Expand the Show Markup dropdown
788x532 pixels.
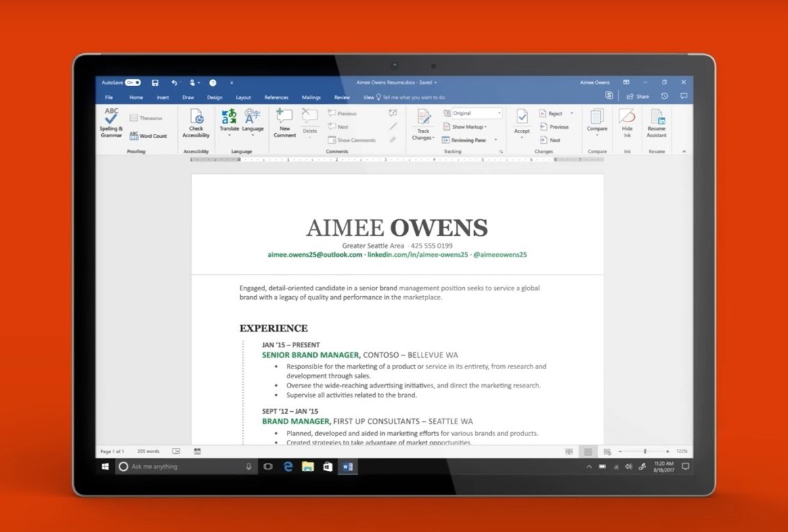[x=468, y=127]
